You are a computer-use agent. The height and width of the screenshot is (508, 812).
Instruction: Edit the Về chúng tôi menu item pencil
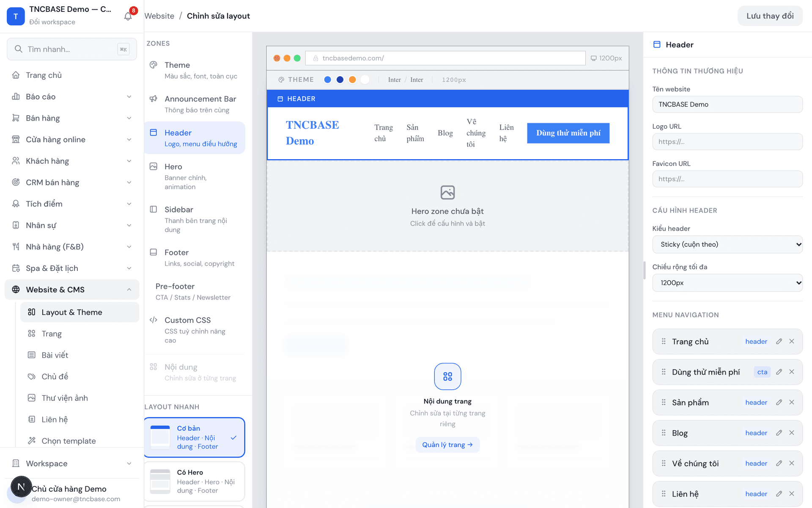779,464
